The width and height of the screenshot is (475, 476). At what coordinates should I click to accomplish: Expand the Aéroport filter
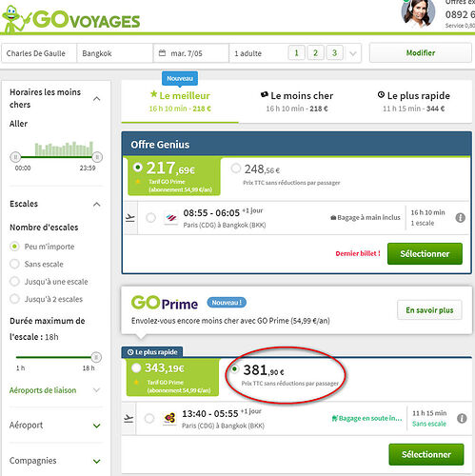tap(97, 426)
